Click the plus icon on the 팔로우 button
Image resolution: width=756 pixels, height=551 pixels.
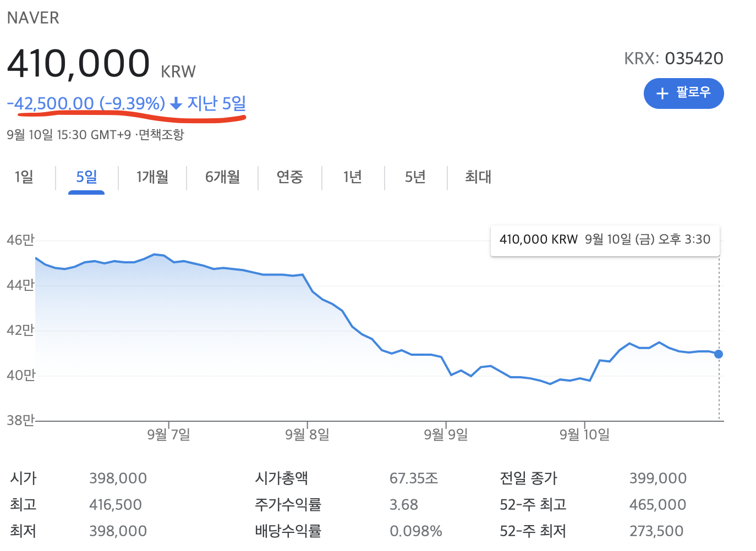click(x=662, y=93)
